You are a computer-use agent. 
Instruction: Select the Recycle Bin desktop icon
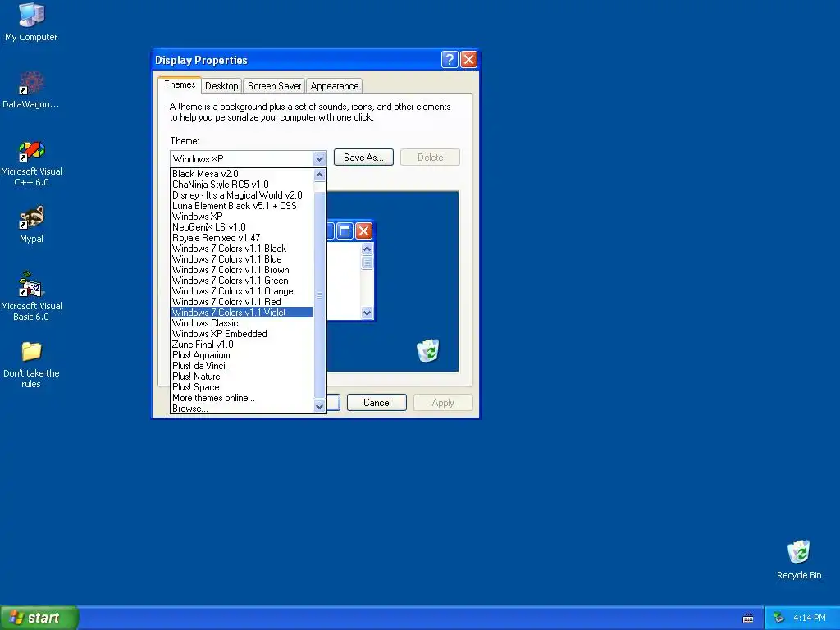(799, 559)
